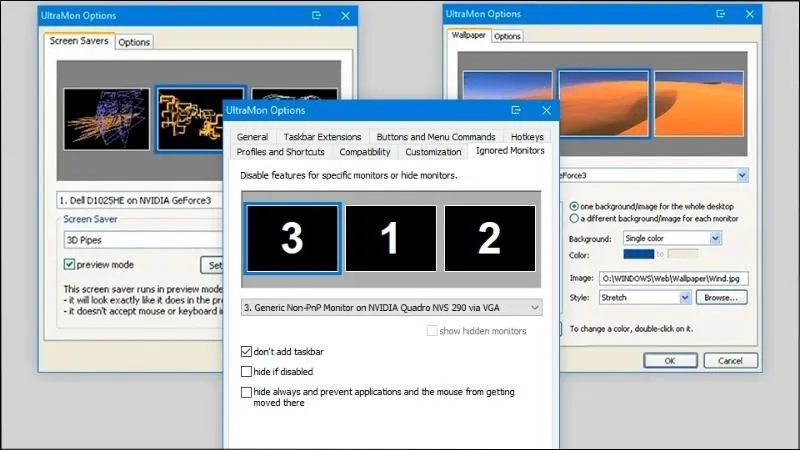Select the 3D pipes screen saver thumbnail
The height and width of the screenshot is (450, 800).
[x=199, y=117]
